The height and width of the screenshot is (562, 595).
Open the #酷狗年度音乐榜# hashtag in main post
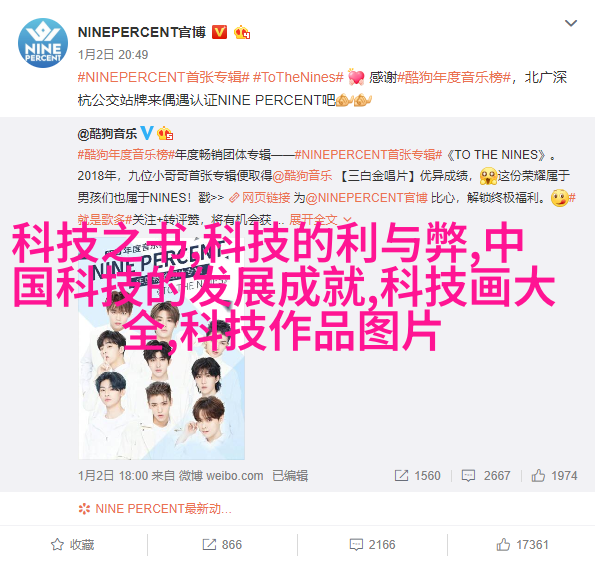click(x=455, y=77)
